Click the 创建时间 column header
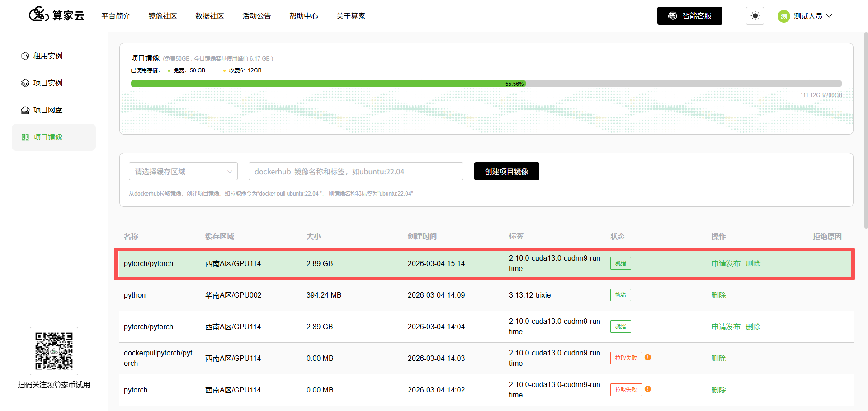The width and height of the screenshot is (868, 411). click(x=422, y=236)
